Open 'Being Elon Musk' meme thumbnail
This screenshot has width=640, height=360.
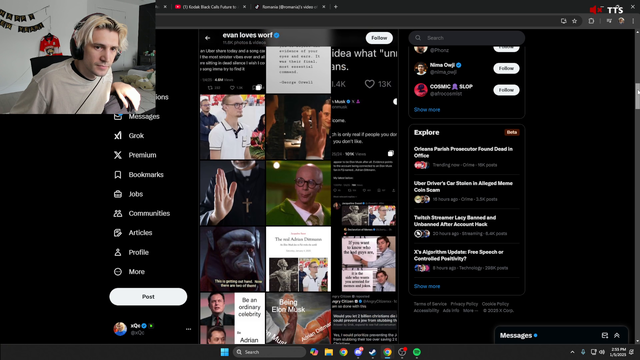298,318
